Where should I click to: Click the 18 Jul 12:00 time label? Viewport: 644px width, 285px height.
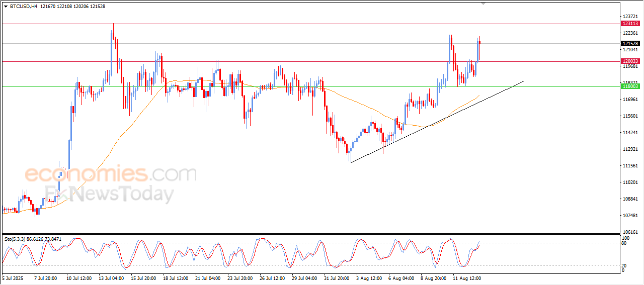pyautogui.click(x=176, y=278)
